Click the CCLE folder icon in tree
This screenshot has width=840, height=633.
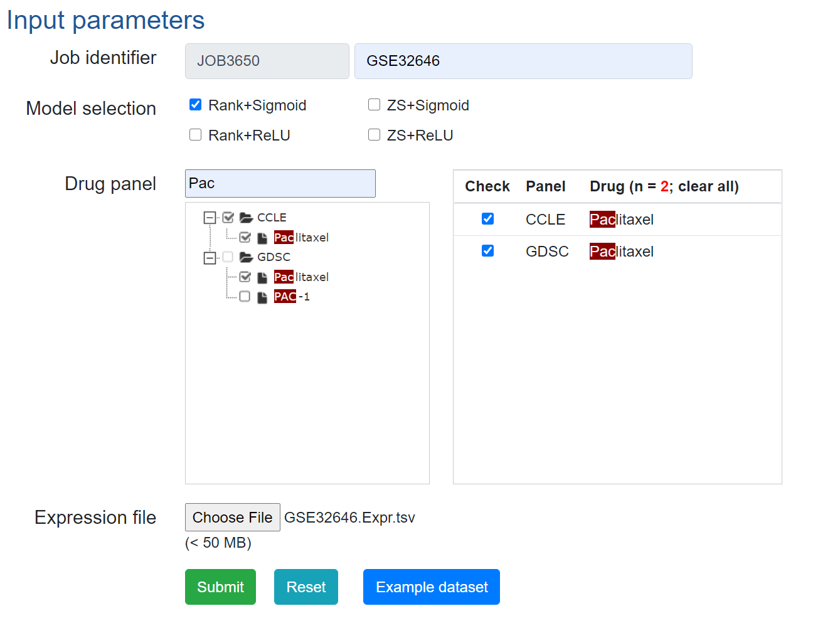pyautogui.click(x=246, y=218)
